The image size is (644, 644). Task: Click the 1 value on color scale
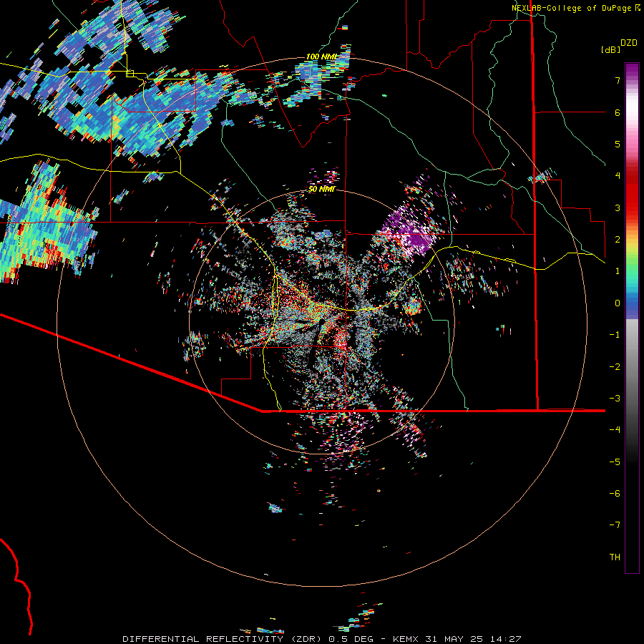[618, 271]
